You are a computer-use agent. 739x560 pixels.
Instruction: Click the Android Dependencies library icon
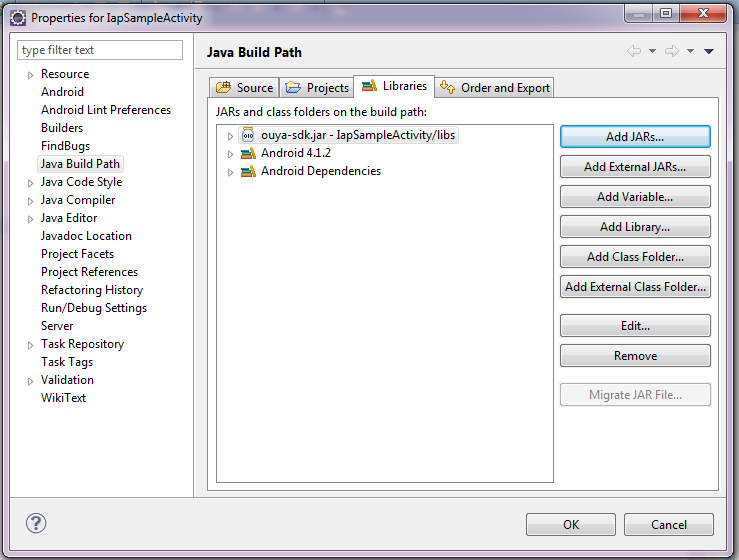(x=248, y=171)
